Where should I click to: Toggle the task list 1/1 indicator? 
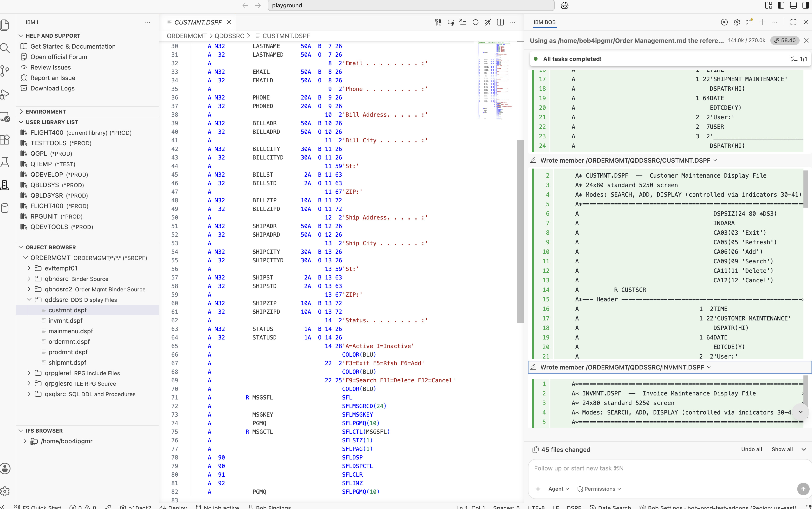799,59
